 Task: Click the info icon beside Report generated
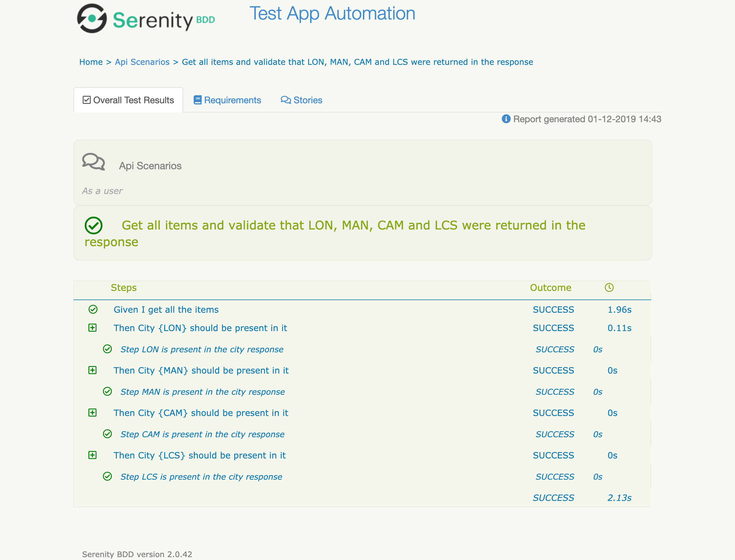pos(506,119)
